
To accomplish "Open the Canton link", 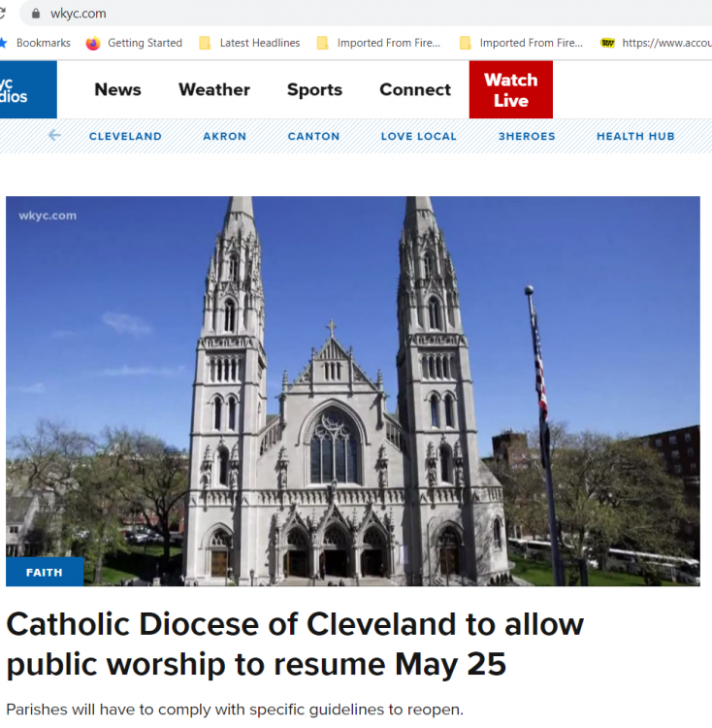I will [313, 137].
